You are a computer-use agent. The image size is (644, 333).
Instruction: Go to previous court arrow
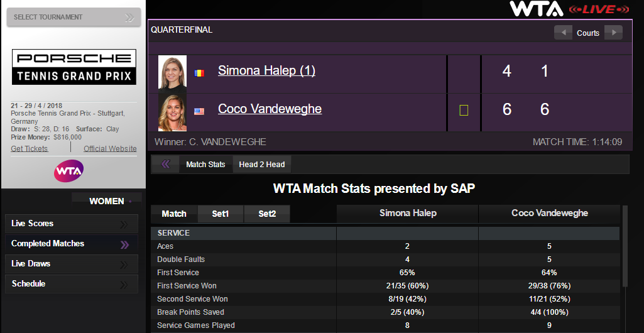pos(563,33)
